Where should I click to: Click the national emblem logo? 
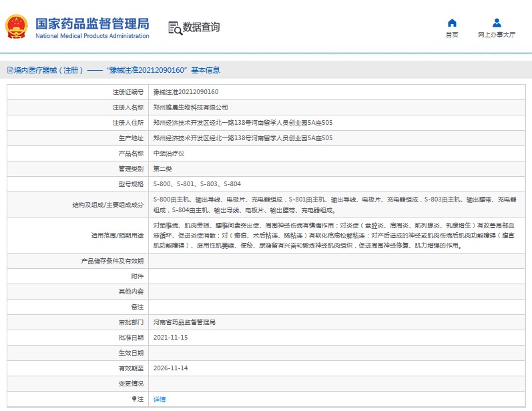(16, 27)
